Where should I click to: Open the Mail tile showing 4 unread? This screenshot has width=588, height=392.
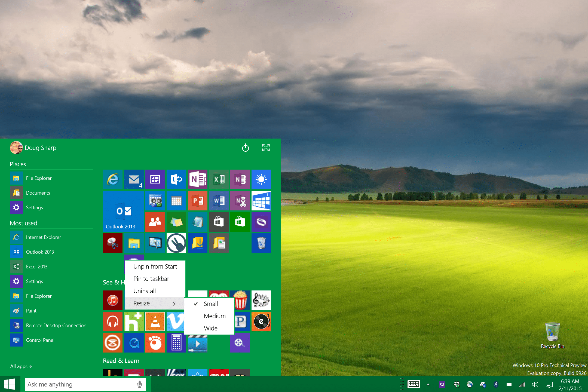point(134,179)
